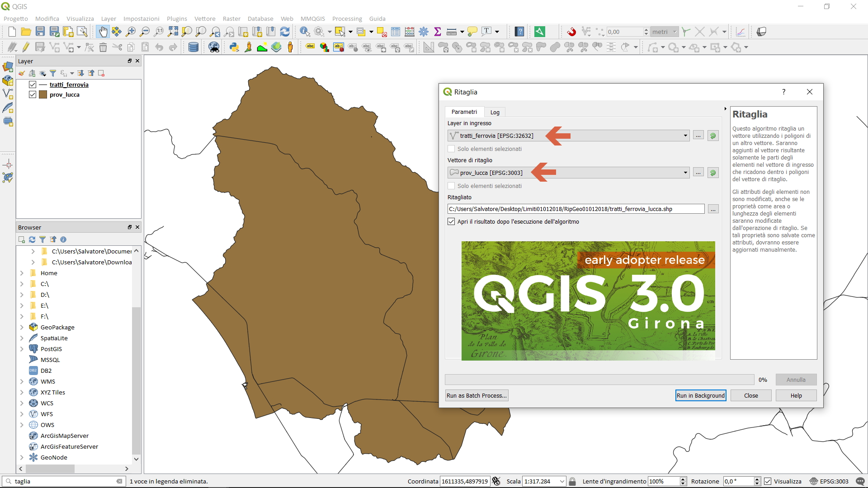Image resolution: width=868 pixels, height=488 pixels.
Task: Open the attribute table icon
Action: (x=396, y=32)
